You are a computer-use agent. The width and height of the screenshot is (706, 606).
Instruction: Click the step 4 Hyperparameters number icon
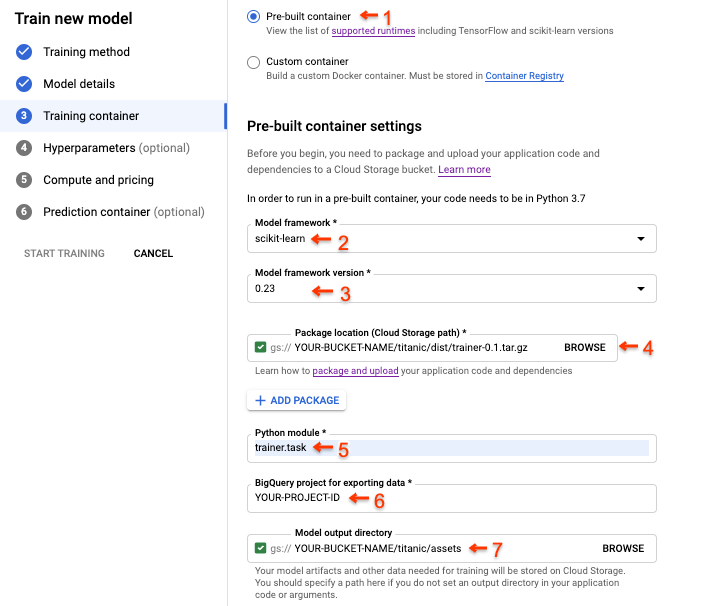(24, 148)
